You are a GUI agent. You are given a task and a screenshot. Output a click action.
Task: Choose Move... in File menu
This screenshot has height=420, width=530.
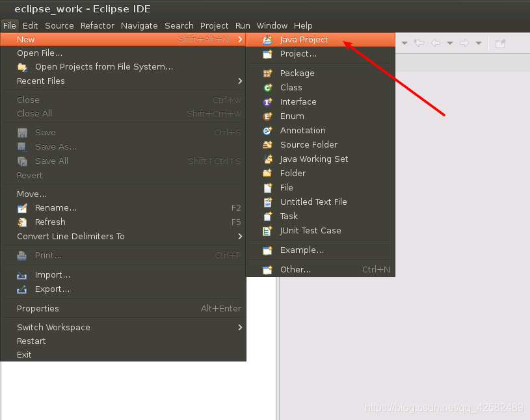click(x=123, y=194)
